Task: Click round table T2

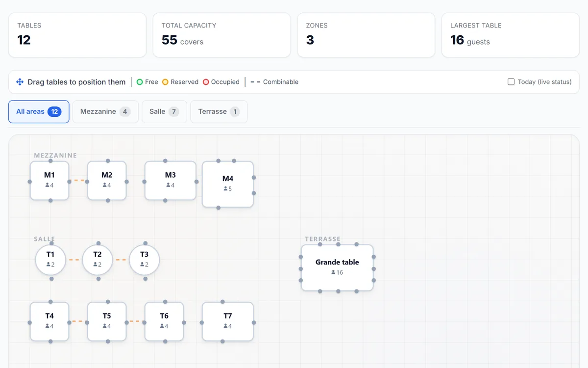Action: (x=98, y=260)
